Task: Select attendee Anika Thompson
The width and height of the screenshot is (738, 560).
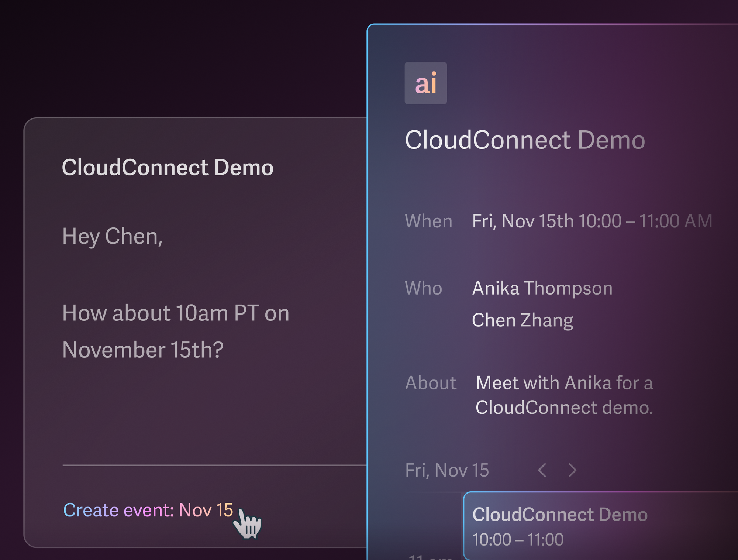Action: (x=542, y=288)
